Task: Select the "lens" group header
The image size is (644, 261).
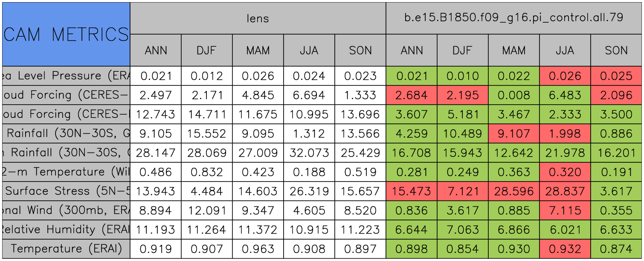Action: click(x=258, y=18)
